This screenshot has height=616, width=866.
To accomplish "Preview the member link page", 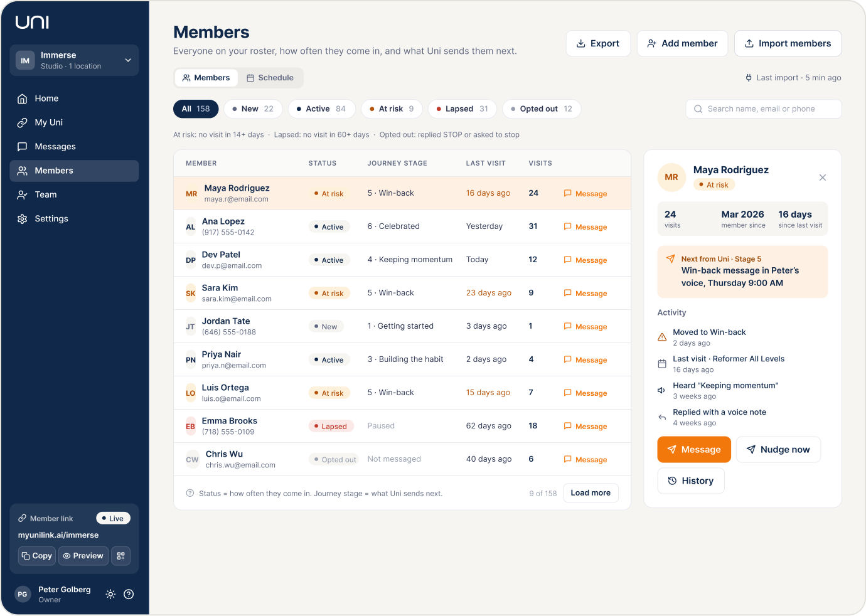I will (83, 556).
